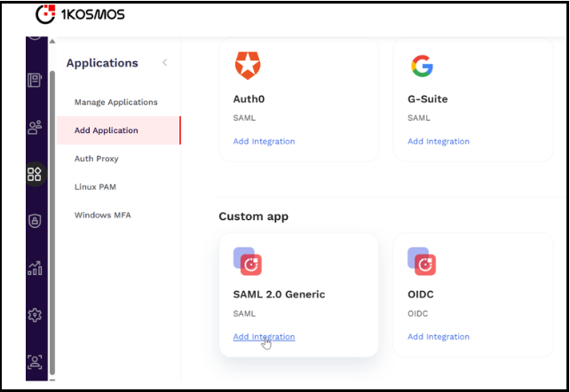570x392 pixels.
Task: Click Add Integration under SAML 2.0 Generic
Action: 264,337
